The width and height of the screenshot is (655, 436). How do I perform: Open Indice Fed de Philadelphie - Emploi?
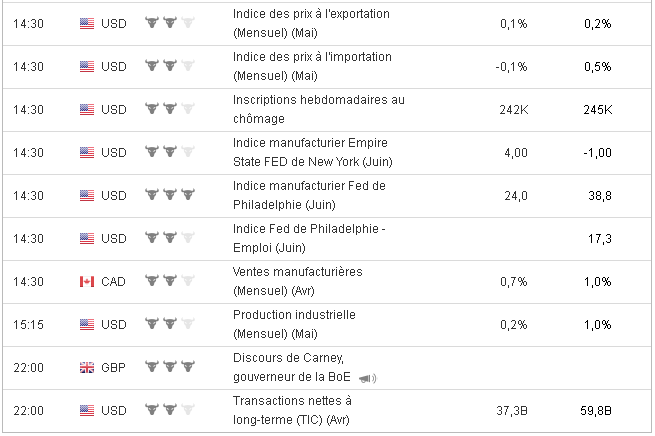[x=308, y=238]
